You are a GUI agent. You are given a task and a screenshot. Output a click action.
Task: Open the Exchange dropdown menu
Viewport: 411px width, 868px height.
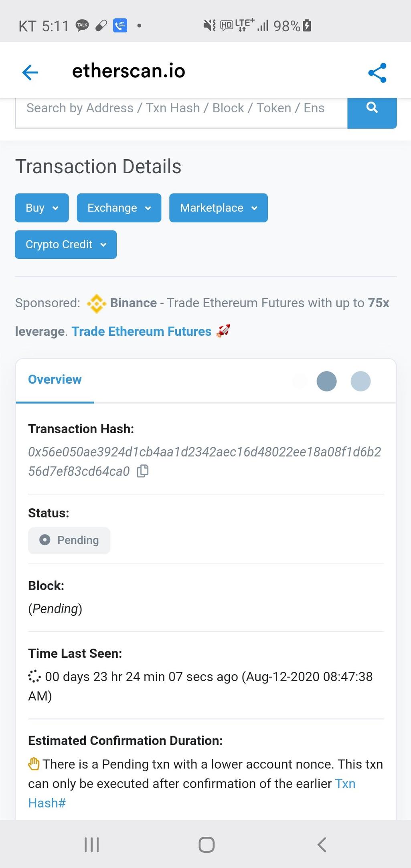[x=119, y=208]
